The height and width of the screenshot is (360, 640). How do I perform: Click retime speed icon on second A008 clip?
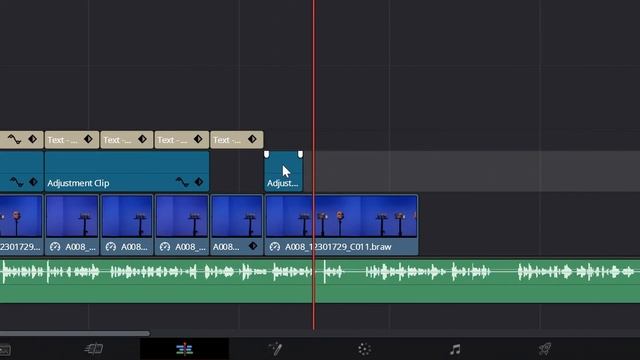point(111,247)
